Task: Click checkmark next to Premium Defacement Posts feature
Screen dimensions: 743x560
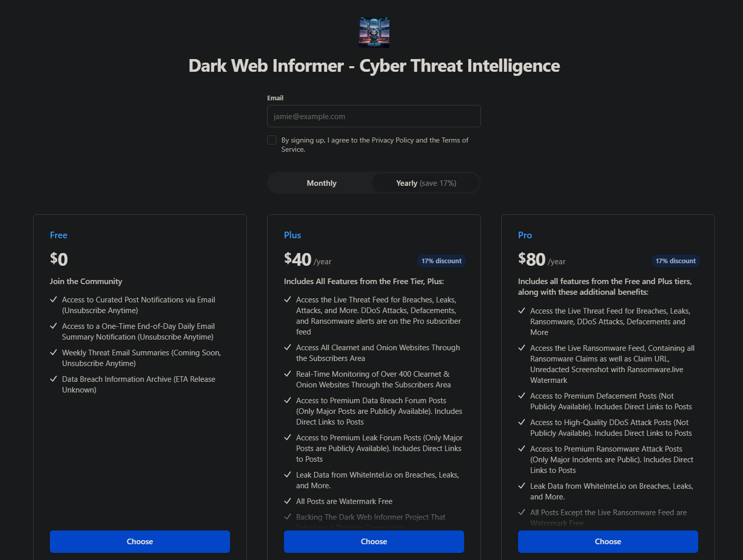Action: pos(522,396)
